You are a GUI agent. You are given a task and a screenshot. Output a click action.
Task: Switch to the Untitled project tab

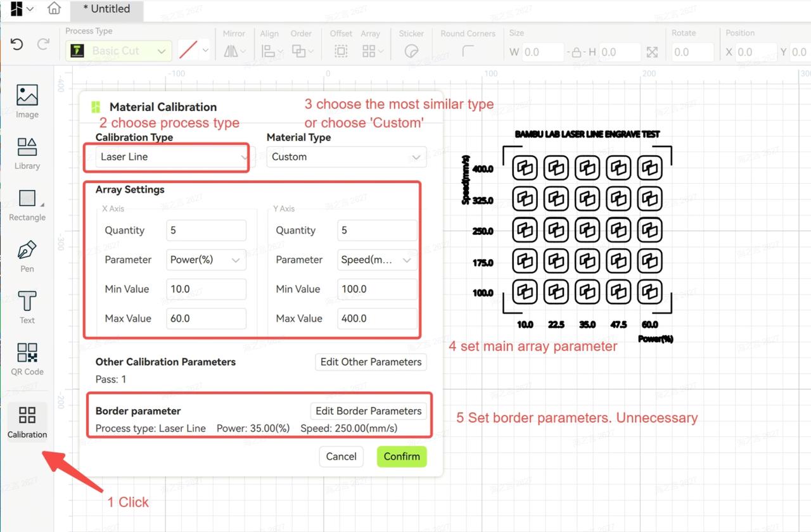click(x=106, y=9)
